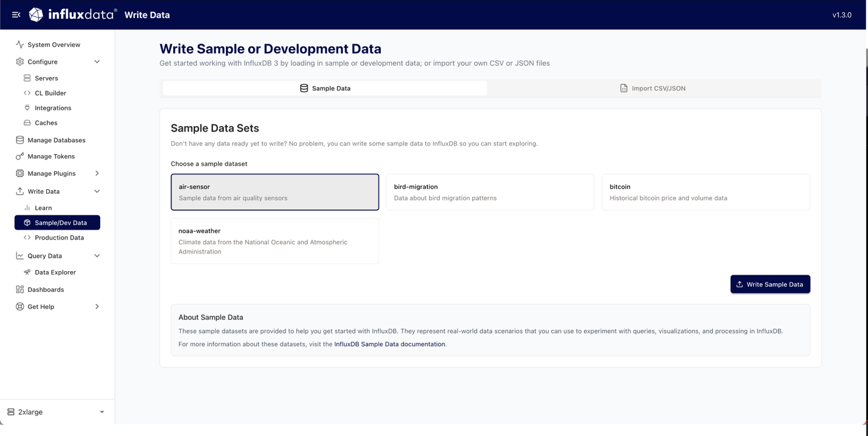Screen dimensions: 868x436
Task: Click the Integrations plug icon
Action: click(x=27, y=108)
